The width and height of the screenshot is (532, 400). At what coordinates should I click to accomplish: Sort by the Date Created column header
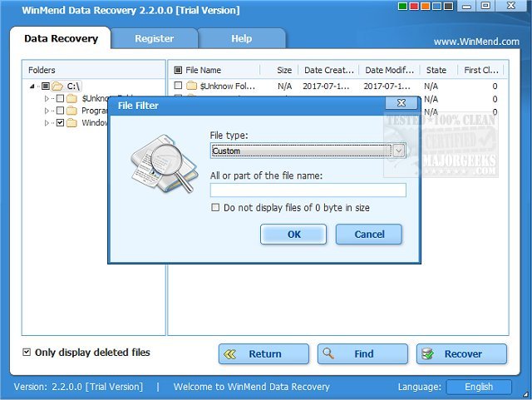click(x=329, y=70)
